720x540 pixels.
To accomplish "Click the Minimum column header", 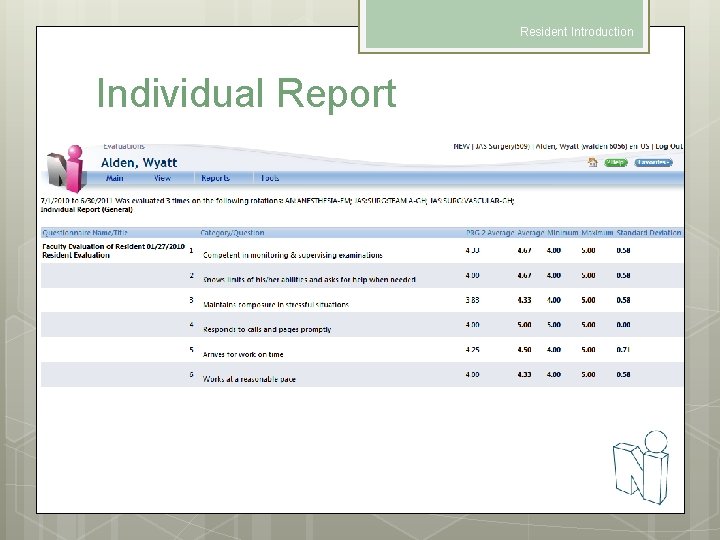I will pos(562,233).
